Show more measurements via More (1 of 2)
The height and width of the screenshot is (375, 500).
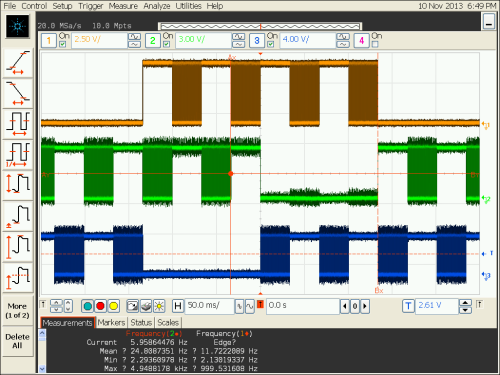coord(18,310)
